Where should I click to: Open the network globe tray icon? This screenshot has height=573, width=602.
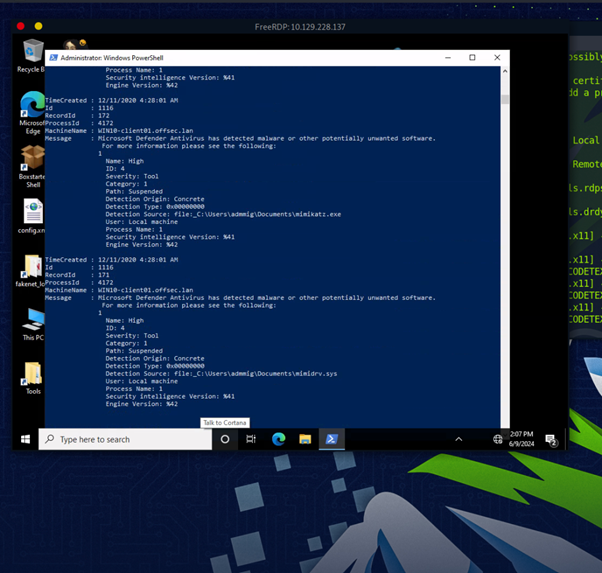tap(498, 439)
